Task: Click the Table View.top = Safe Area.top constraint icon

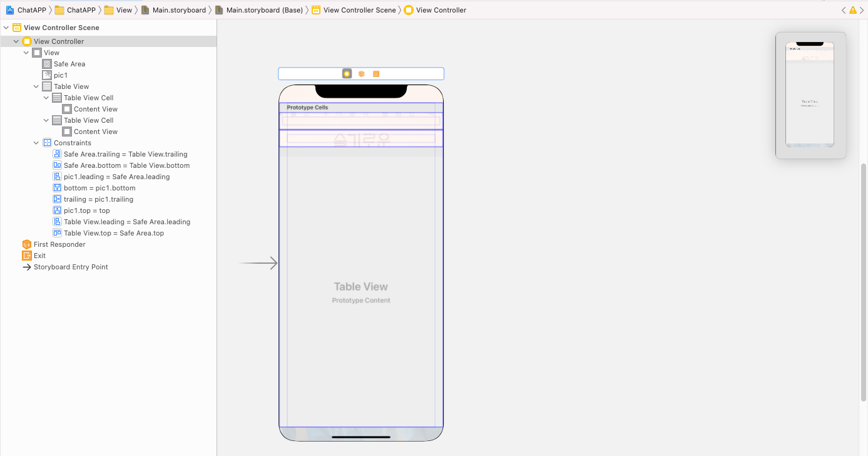Action: point(58,232)
